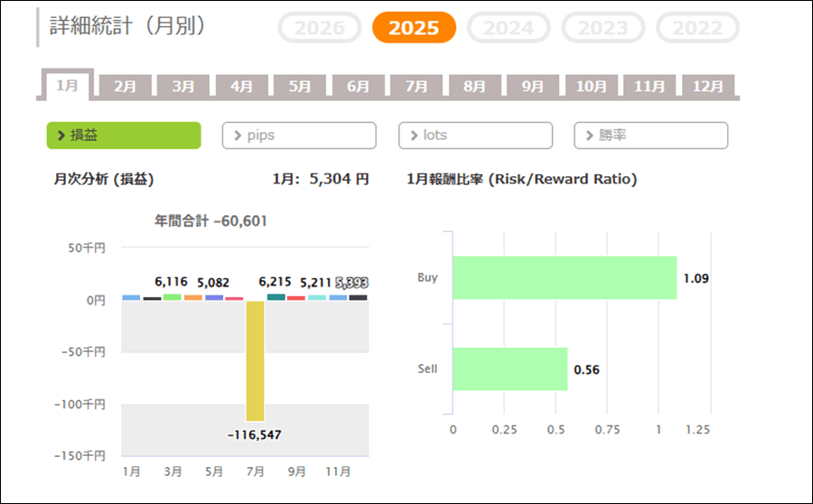The width and height of the screenshot is (813, 504).
Task: Select the 12月 month tab
Action: 708,87
